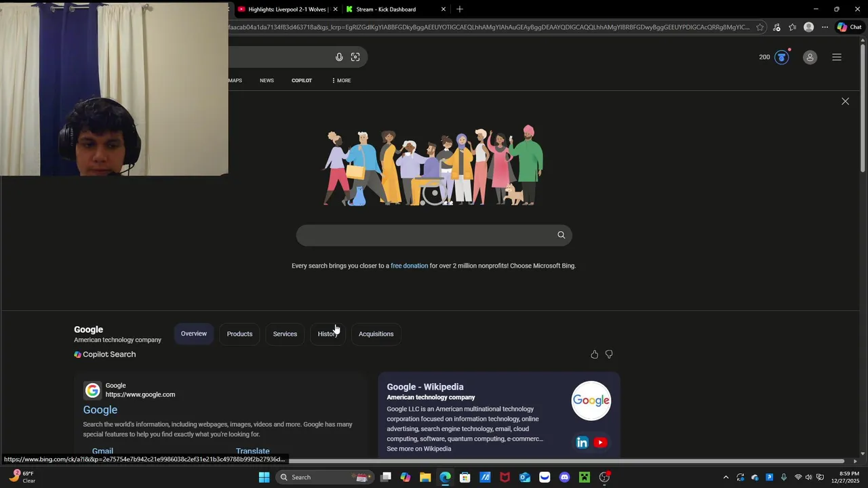Open Task View on taskbar
868x488 pixels.
pyautogui.click(x=386, y=477)
